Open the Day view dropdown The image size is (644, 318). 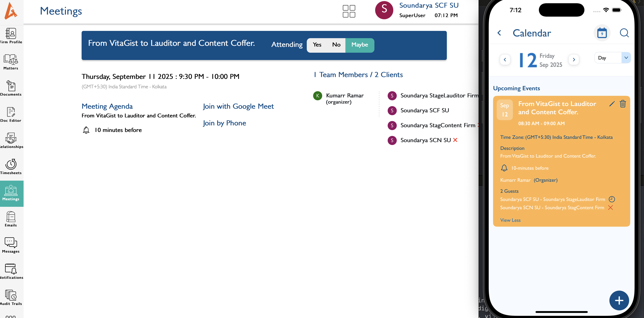point(612,58)
